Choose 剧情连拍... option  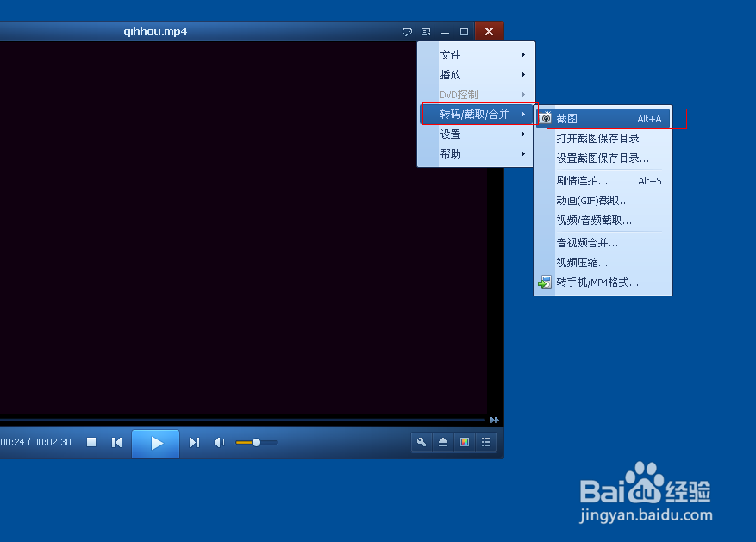click(603, 181)
